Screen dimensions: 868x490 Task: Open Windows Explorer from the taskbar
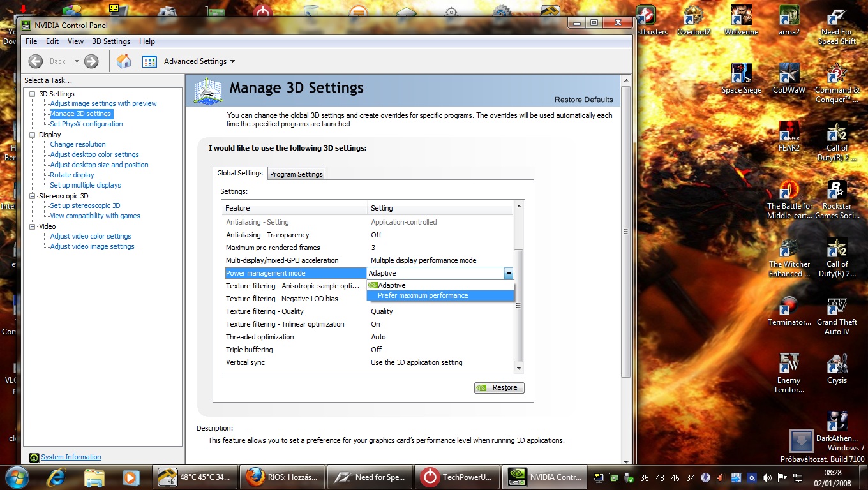94,477
